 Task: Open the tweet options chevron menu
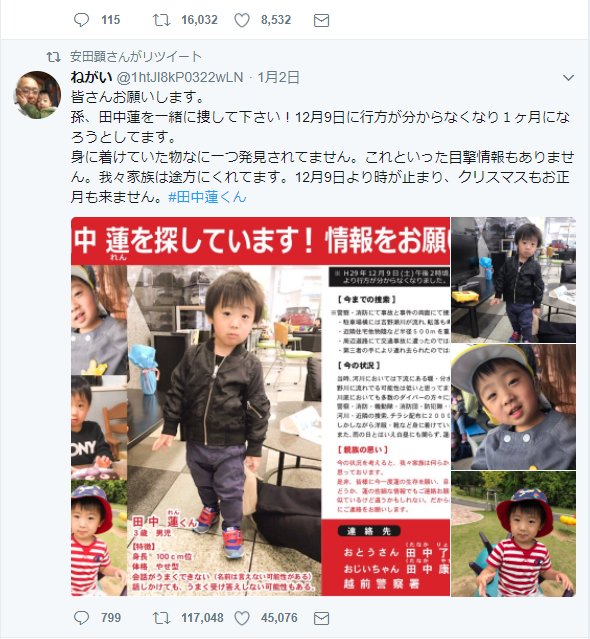click(x=568, y=77)
